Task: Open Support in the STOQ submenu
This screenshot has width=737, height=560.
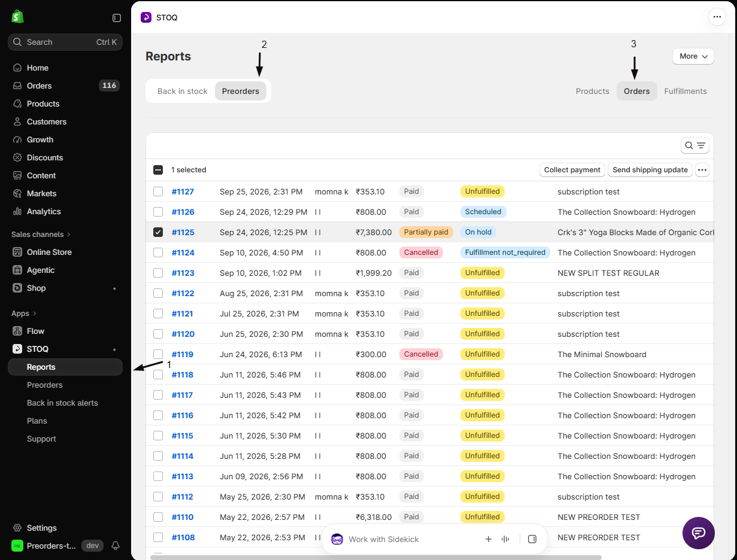Action: [x=65, y=439]
